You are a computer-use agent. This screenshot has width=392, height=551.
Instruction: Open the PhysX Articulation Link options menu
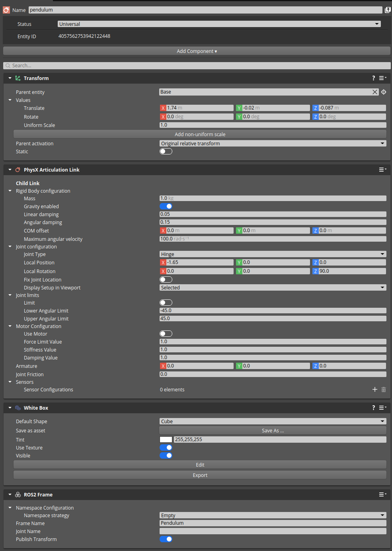coord(382,169)
